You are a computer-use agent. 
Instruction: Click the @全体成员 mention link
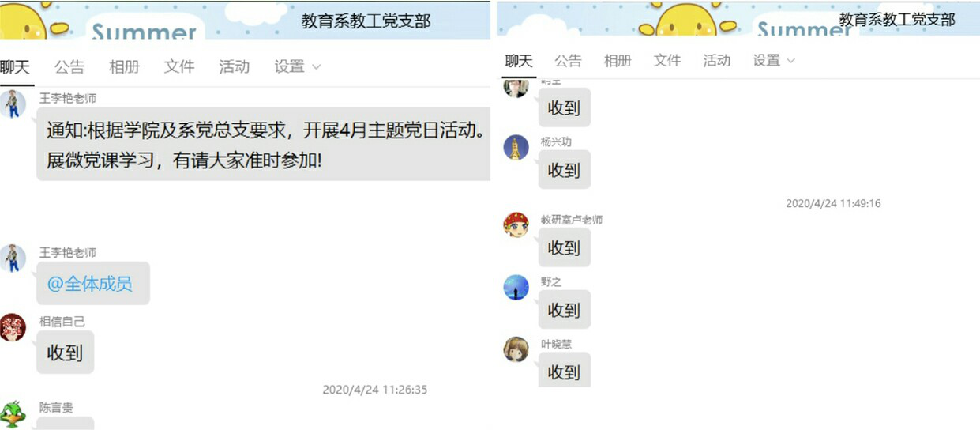pos(89,284)
